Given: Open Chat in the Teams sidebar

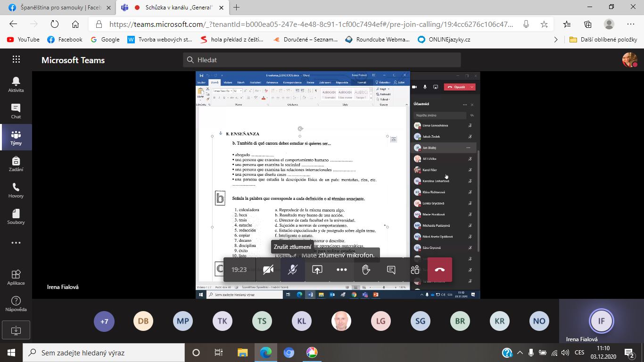Looking at the screenshot, I should [16, 111].
